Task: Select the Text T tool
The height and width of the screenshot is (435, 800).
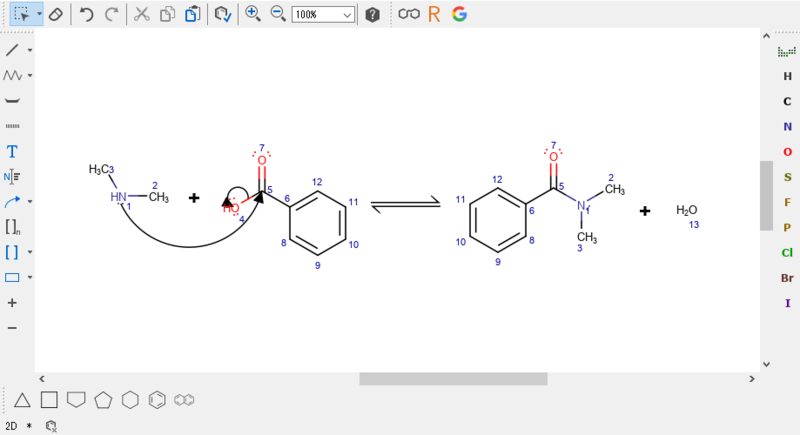Action: [12, 151]
